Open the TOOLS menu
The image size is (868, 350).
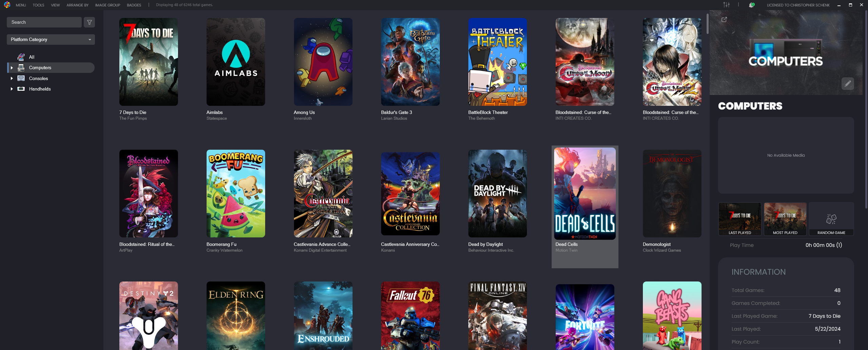coord(38,5)
